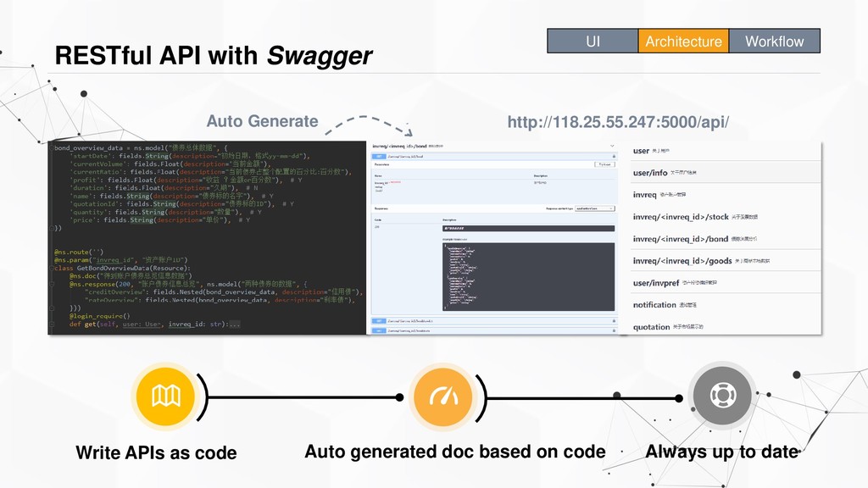The width and height of the screenshot is (868, 488).
Task: Click the dark 200 response description bar
Action: [x=528, y=228]
